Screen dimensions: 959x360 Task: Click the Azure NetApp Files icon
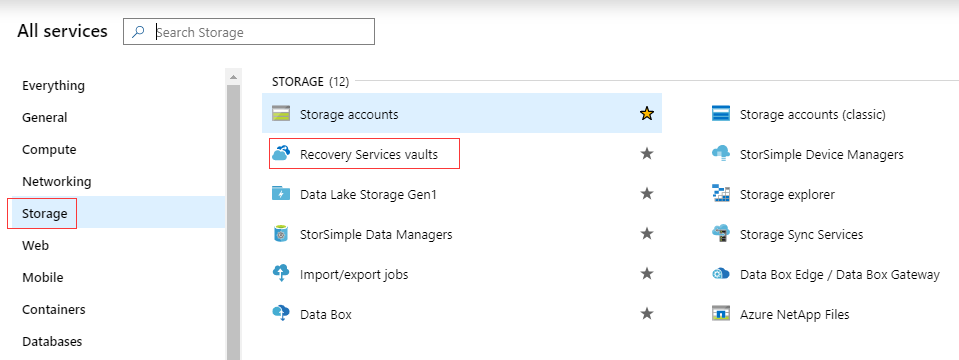tap(721, 314)
